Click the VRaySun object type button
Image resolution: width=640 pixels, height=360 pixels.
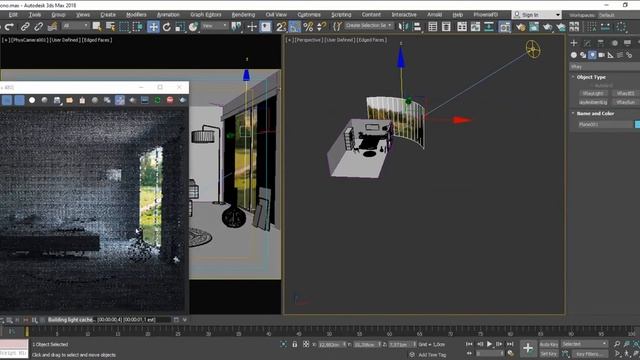coord(625,102)
